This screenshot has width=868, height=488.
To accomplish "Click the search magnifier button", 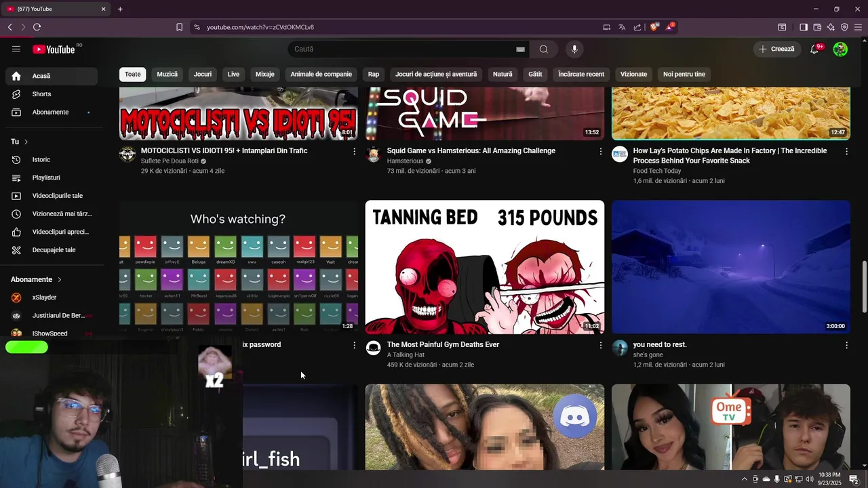I will click(544, 49).
